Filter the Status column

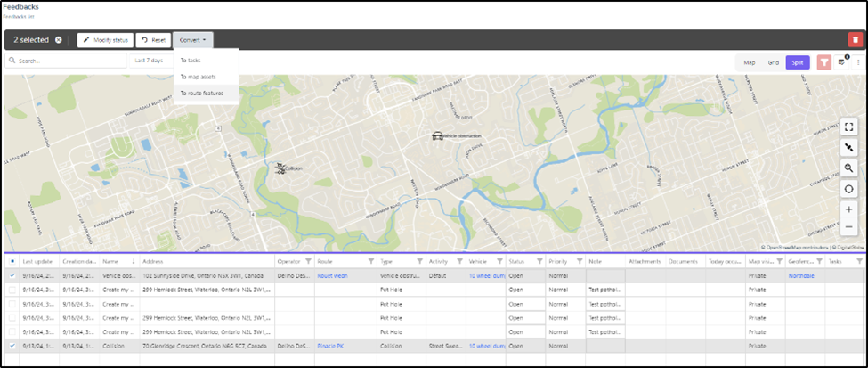(x=539, y=261)
